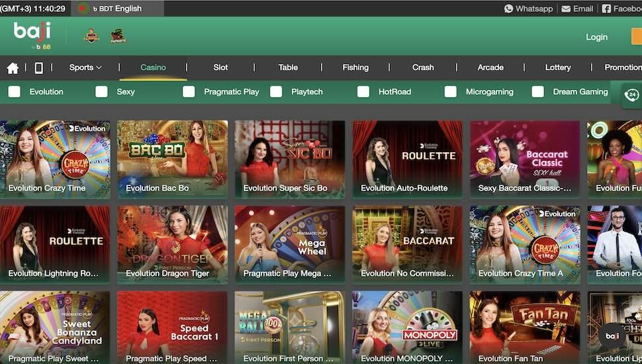
Task: Open Evolution Dragon Tiger game
Action: (172, 244)
